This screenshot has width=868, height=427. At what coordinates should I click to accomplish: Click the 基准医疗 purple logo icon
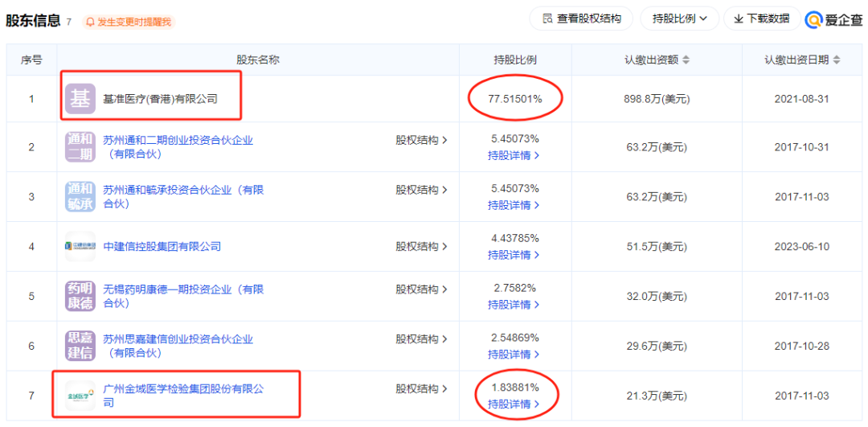pyautogui.click(x=80, y=99)
